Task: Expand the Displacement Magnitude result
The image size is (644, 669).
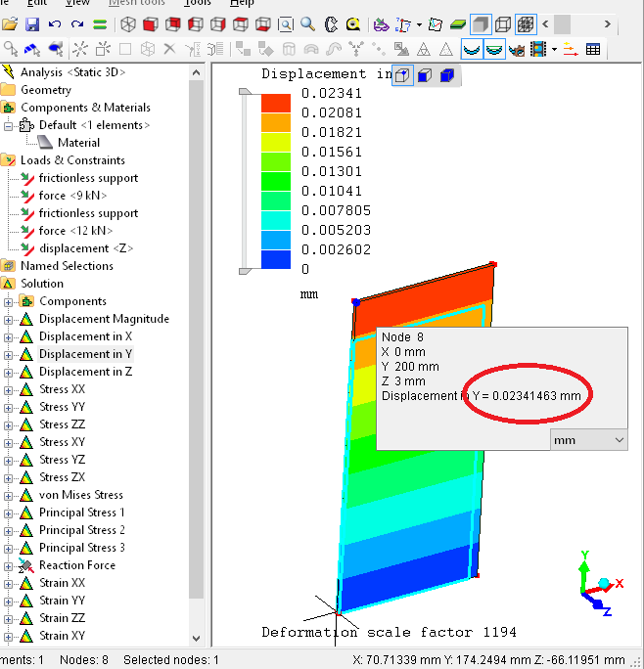Action: (8, 320)
